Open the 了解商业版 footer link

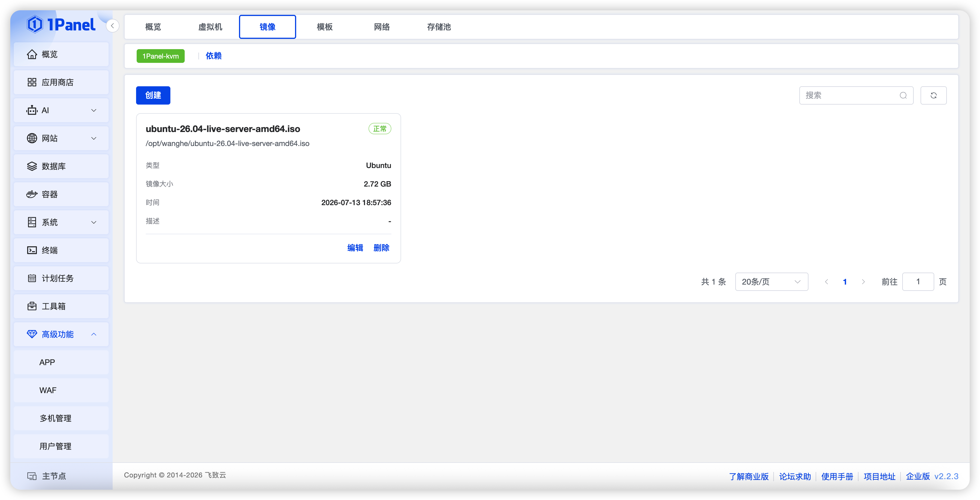click(x=749, y=476)
